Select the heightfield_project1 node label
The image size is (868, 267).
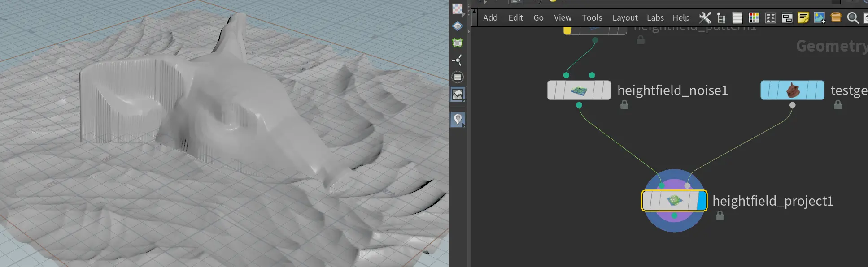[773, 201]
